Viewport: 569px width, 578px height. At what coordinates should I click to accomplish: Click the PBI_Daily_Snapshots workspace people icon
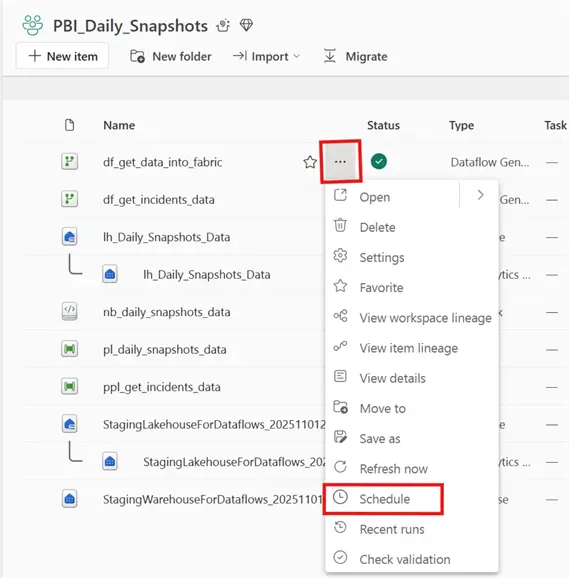(x=32, y=25)
